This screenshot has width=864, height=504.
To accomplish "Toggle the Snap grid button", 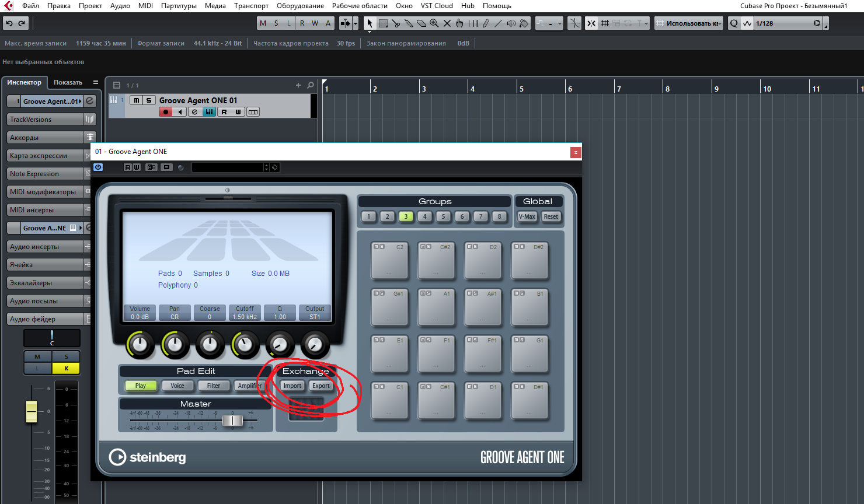I will (605, 23).
